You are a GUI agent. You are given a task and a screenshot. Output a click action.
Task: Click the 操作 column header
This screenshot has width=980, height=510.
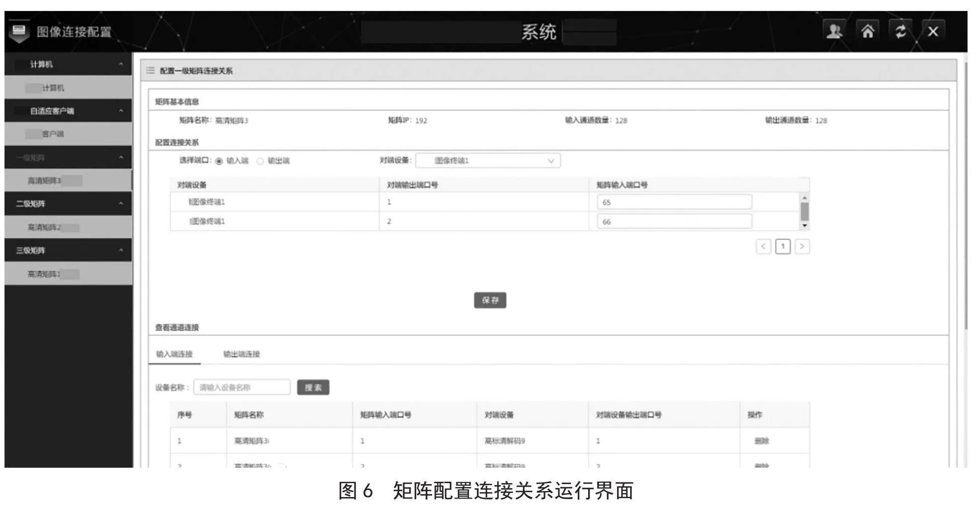point(755,415)
